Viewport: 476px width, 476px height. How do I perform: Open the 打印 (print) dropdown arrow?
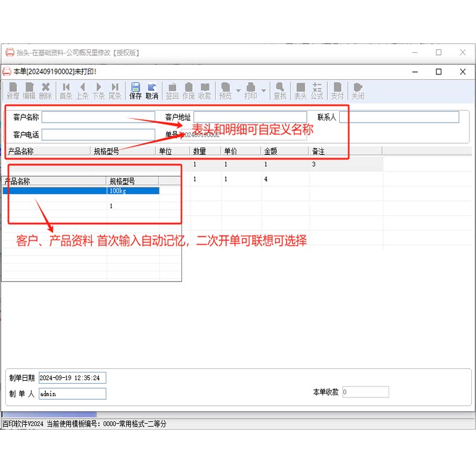(x=263, y=90)
